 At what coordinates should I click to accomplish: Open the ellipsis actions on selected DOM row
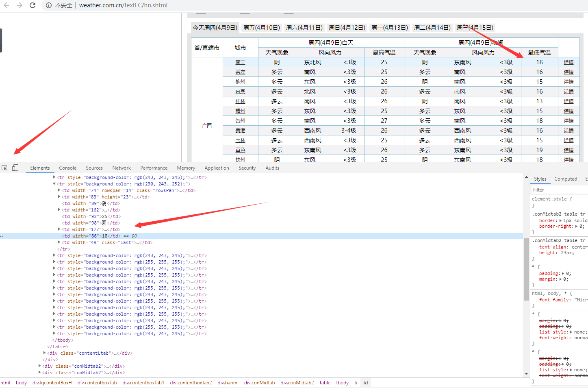click(2, 236)
